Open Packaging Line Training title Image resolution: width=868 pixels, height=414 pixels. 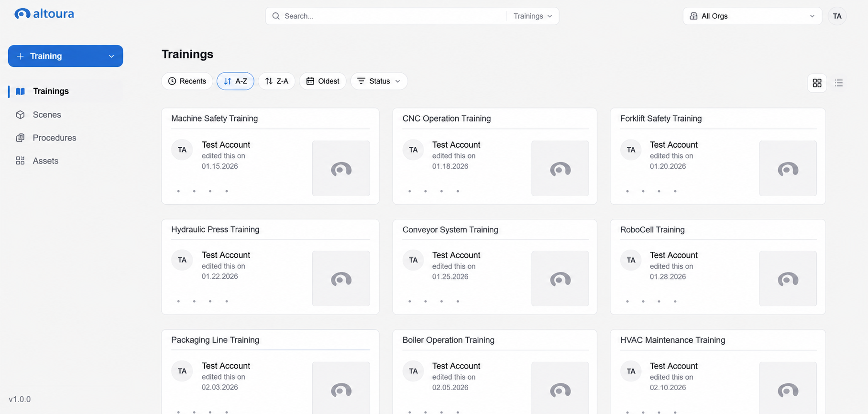[x=215, y=340]
